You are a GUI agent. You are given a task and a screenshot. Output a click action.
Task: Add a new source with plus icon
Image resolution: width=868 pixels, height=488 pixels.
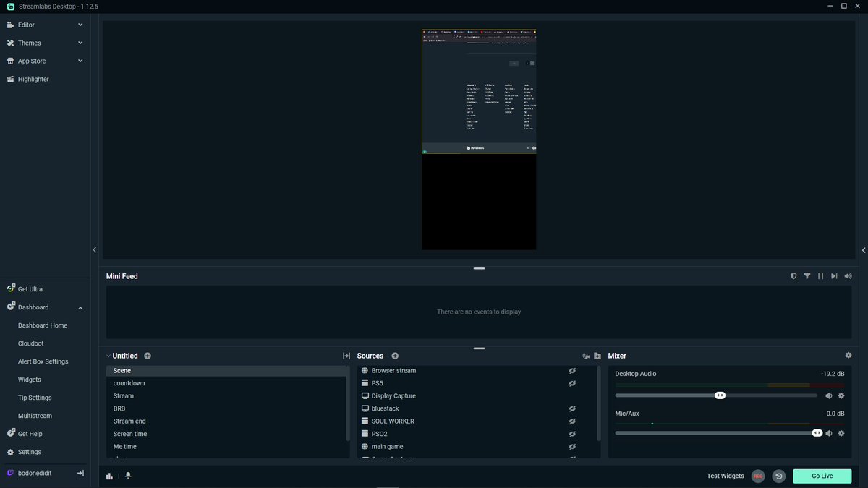point(395,356)
